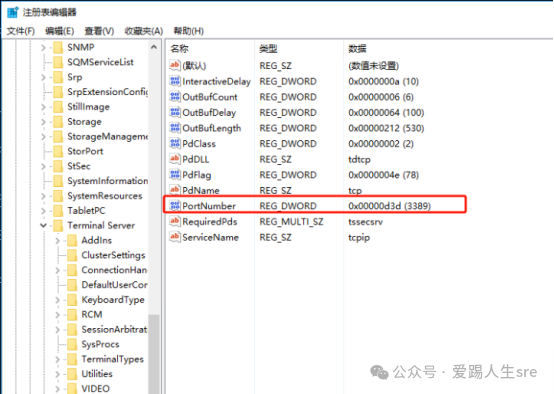
Task: Click the OutBufLength DWORD value icon
Action: [x=175, y=128]
